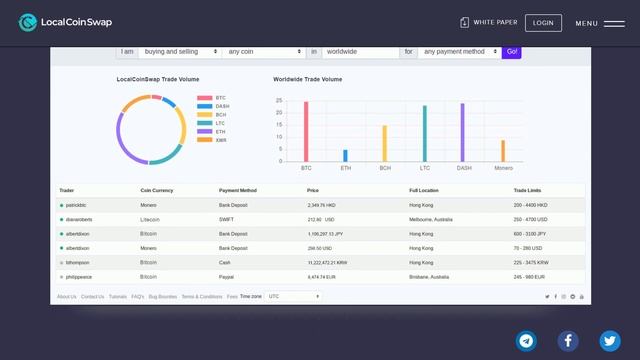
Task: Click the Trader column header
Action: pyautogui.click(x=67, y=191)
